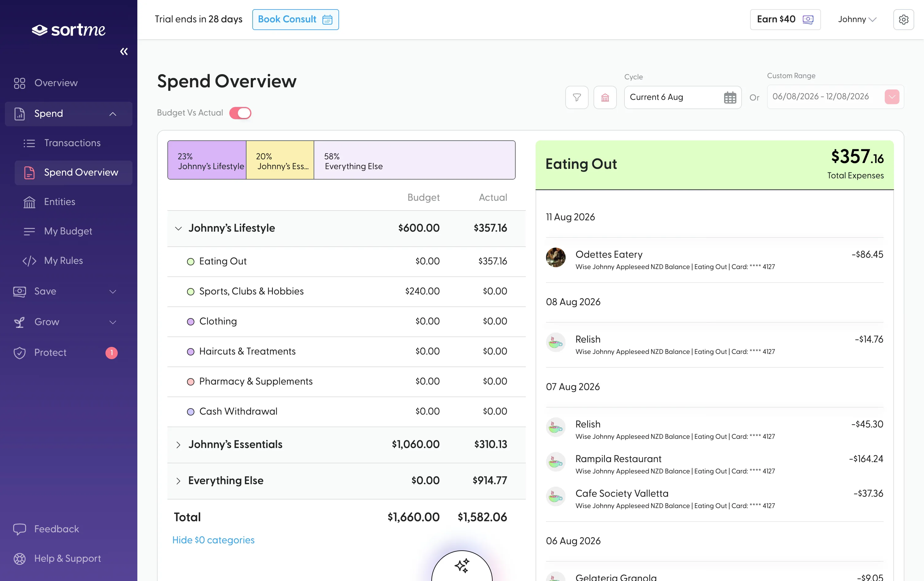Screen dimensions: 924x581
Task: Open Protect section
Action: click(50, 353)
